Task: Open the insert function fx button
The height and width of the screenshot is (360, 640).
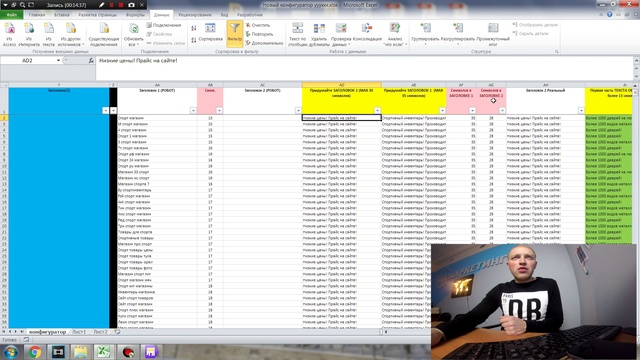Action: [x=91, y=60]
